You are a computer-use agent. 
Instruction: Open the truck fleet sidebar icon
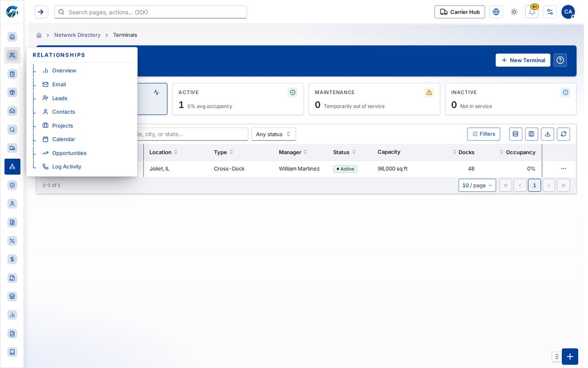click(x=12, y=148)
